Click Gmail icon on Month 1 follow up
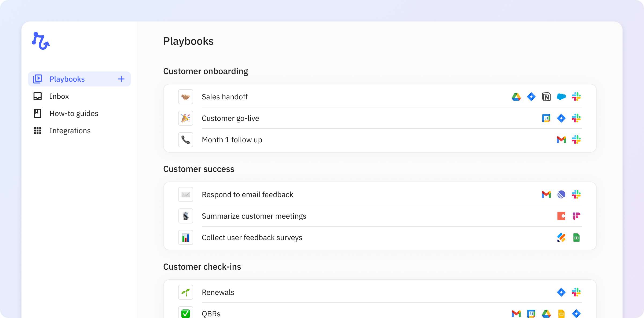Screen dimensions: 644x318 [x=561, y=140]
